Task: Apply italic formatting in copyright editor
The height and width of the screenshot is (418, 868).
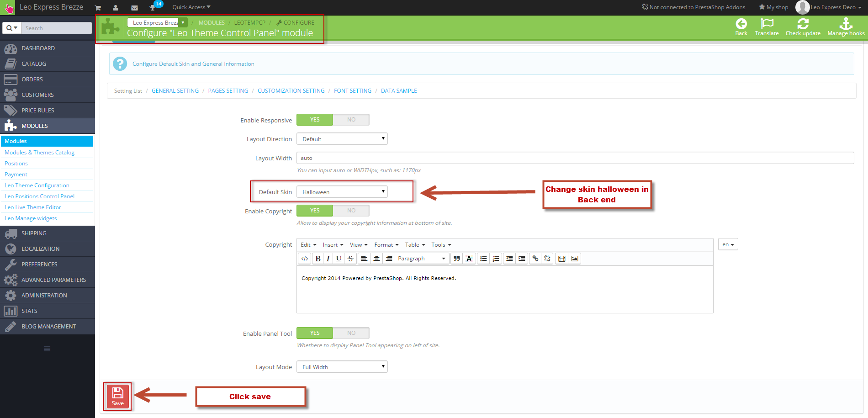Action: point(328,259)
